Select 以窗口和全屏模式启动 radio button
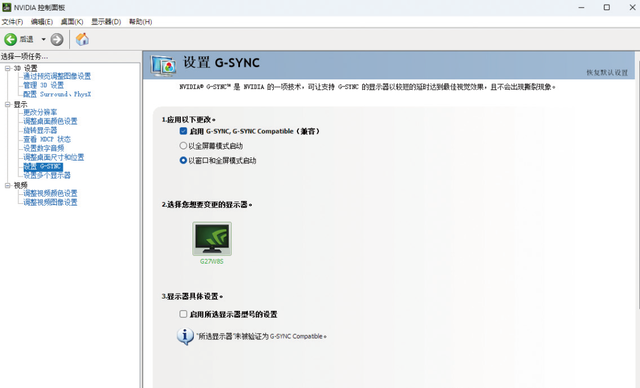Viewport: 640px width, 388px height. point(183,160)
